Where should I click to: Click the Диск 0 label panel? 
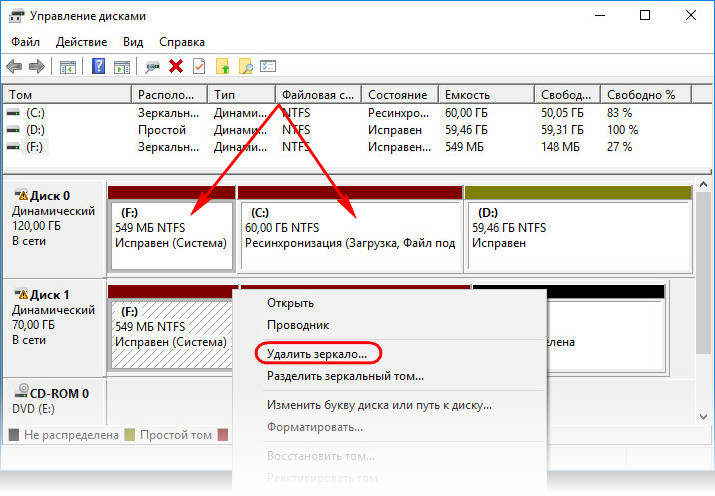click(x=54, y=228)
